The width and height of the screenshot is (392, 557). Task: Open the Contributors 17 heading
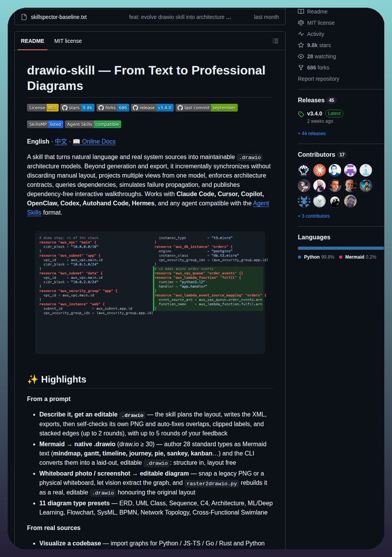tap(322, 155)
